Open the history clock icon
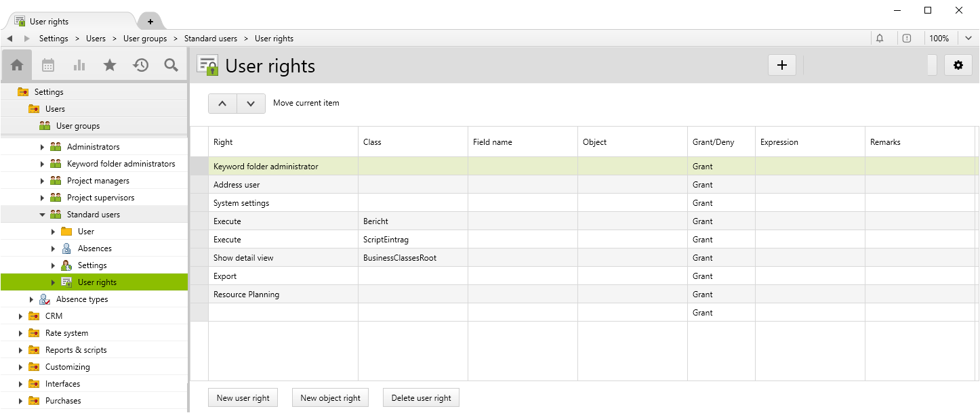This screenshot has width=980, height=413. tap(141, 65)
